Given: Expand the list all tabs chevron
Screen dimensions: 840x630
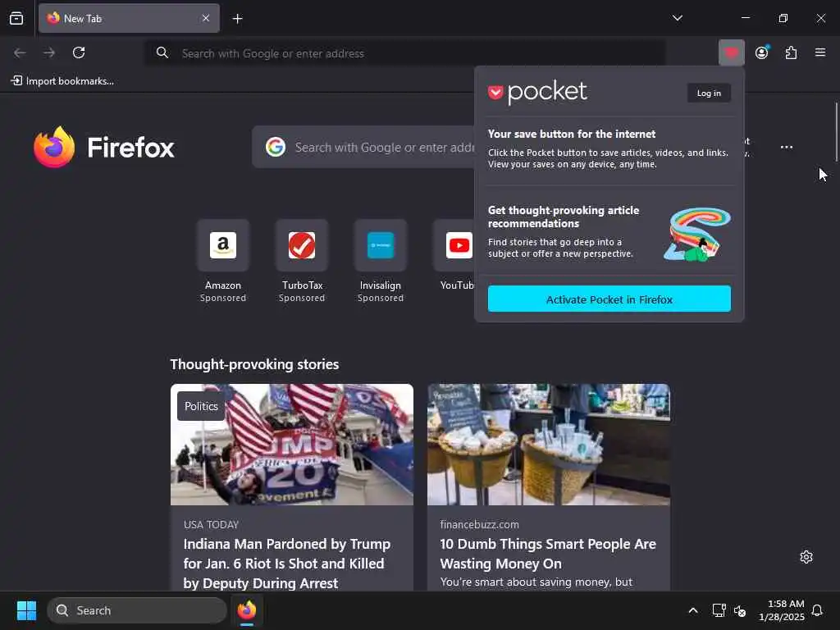Looking at the screenshot, I should click(677, 18).
